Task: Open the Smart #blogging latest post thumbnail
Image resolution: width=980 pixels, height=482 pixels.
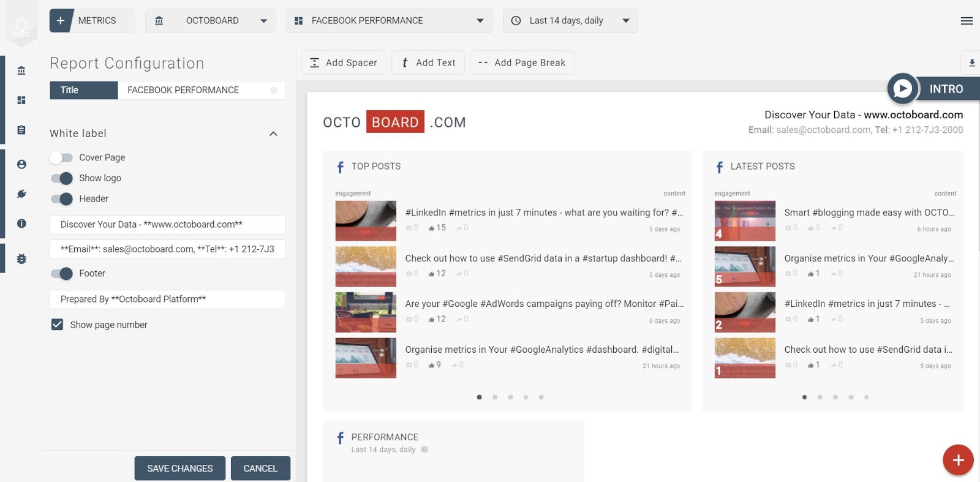Action: (745, 221)
